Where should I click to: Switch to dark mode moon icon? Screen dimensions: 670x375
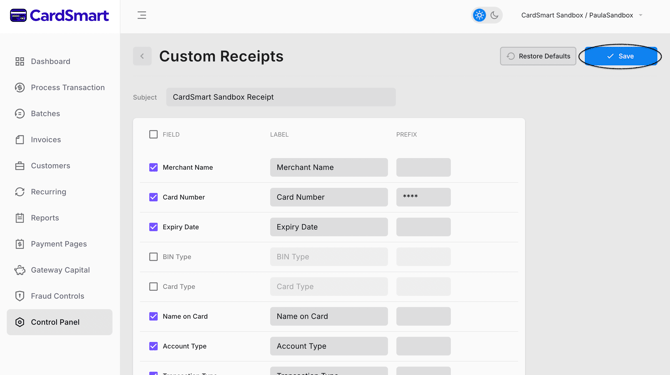(494, 15)
